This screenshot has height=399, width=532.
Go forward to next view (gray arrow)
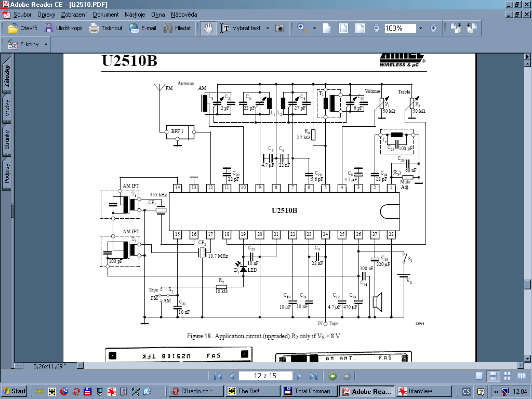(347, 376)
